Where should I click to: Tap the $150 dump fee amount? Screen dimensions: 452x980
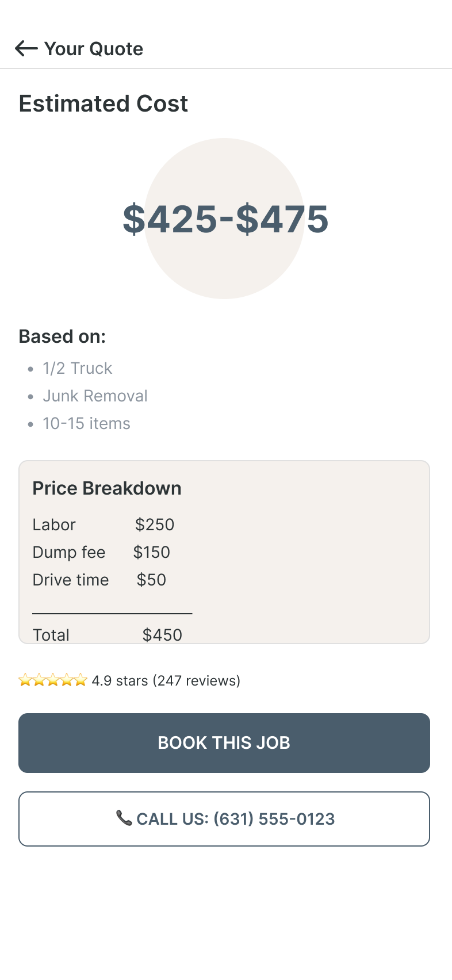coord(152,553)
